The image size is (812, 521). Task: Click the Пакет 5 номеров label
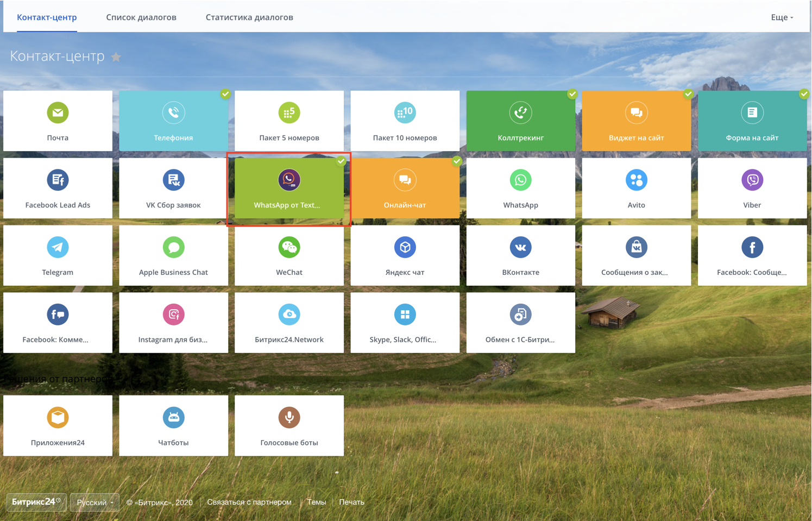tap(289, 138)
